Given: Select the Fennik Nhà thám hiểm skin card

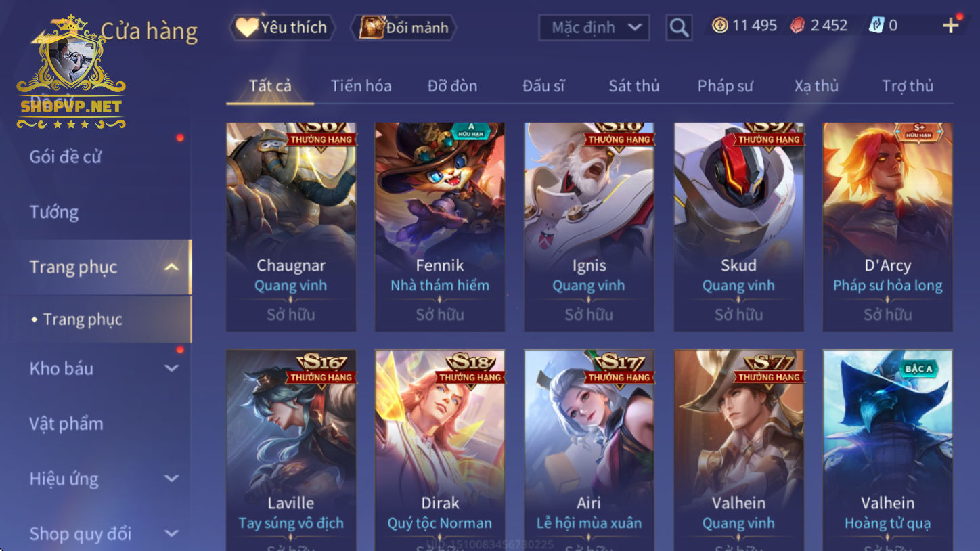Looking at the screenshot, I should point(440,227).
